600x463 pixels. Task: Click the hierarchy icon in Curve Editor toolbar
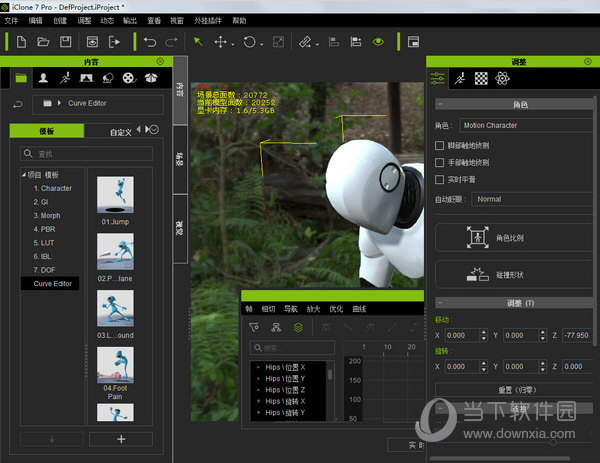point(276,327)
